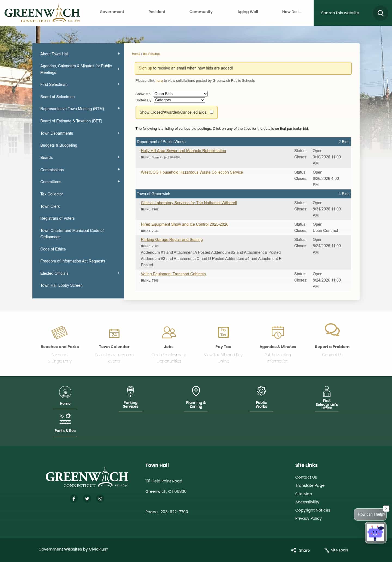The width and height of the screenshot is (392, 562).
Task: Open Site Tools wrench icon
Action: (327, 550)
